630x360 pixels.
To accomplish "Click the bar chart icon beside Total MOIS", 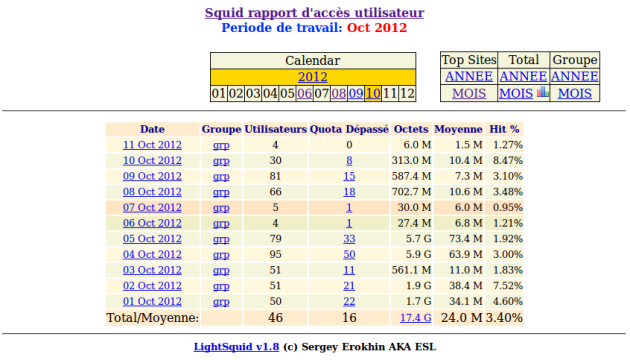I will click(x=542, y=92).
